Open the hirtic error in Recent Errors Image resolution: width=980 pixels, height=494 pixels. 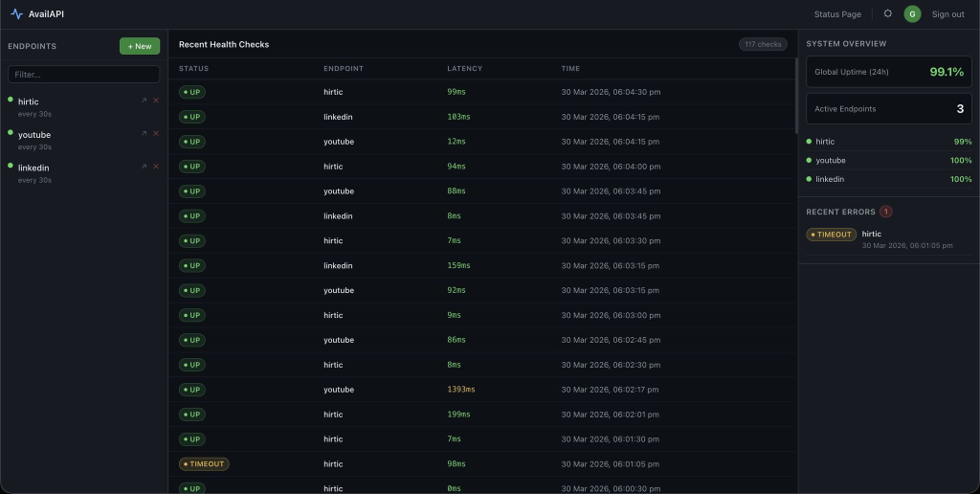[x=889, y=239]
